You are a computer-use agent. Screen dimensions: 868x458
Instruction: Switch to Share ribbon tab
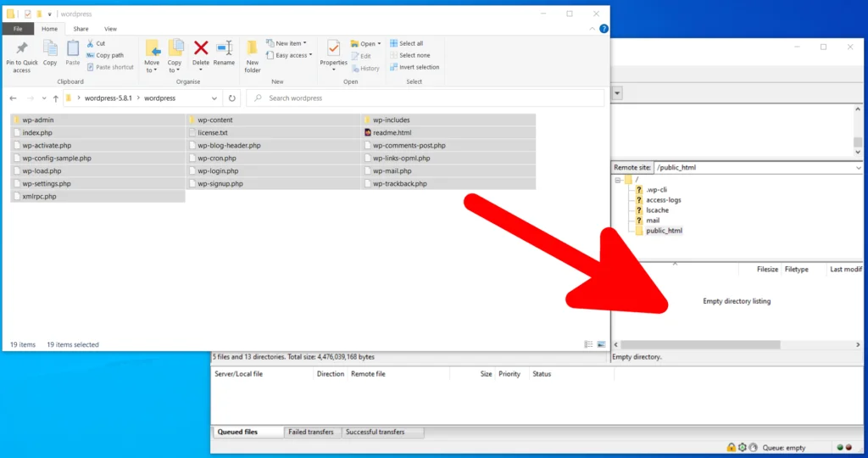tap(81, 29)
